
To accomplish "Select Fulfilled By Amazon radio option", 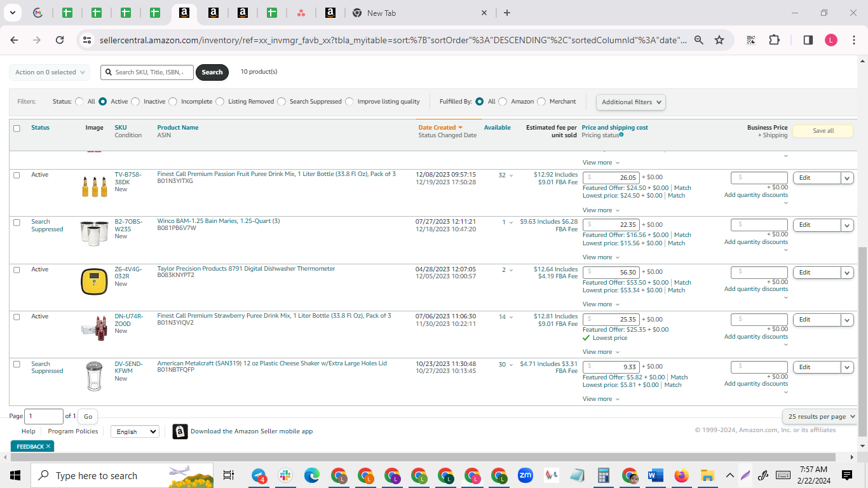I will [x=503, y=102].
